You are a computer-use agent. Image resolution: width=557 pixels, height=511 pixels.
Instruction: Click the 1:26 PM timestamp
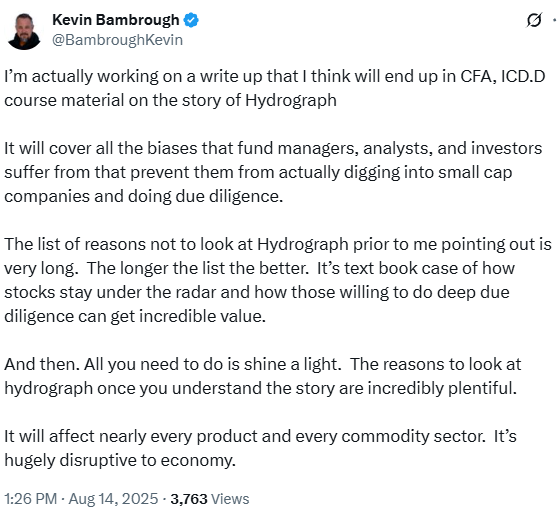tap(31, 499)
